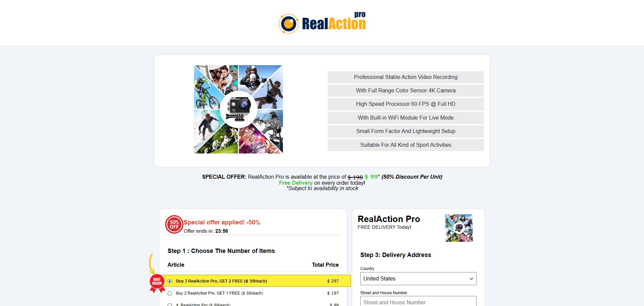Screen dimensions: 644x306
Task: Open the RealAction Pro thumbnail in the order panel
Action: (x=459, y=228)
